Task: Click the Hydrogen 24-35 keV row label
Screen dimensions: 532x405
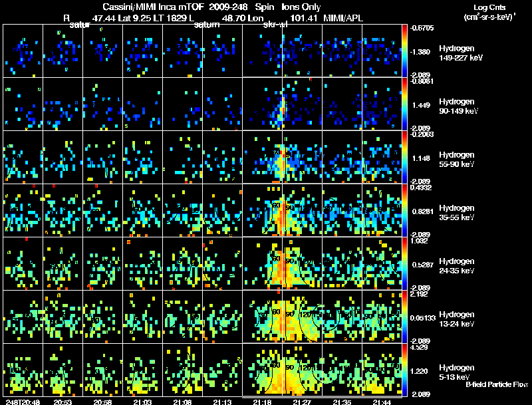Action: pos(457,266)
